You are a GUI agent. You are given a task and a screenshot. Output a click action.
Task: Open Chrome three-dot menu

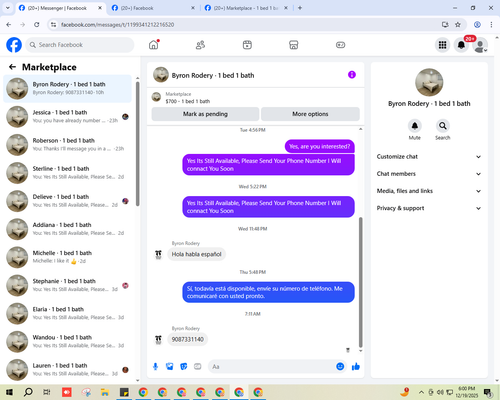[491, 24]
